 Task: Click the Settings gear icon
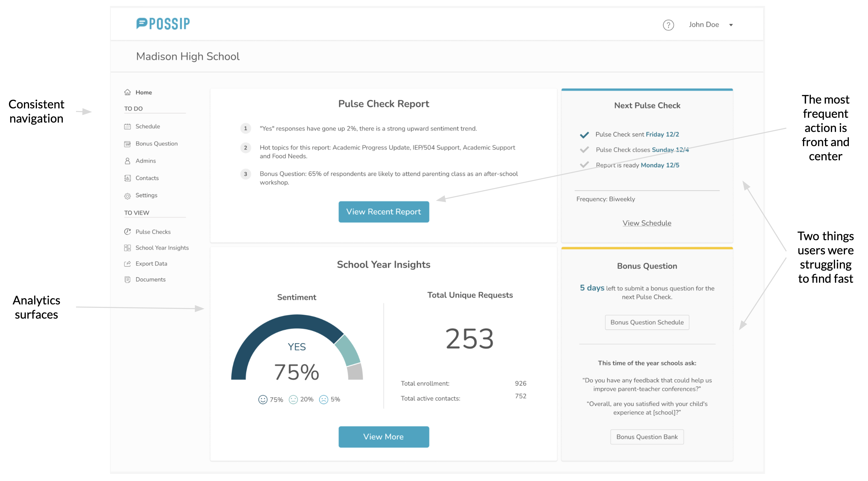point(127,196)
